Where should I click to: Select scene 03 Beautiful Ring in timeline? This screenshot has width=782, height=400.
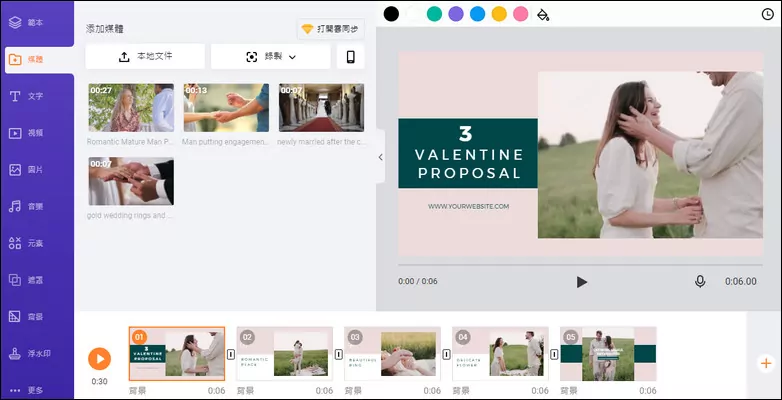point(392,354)
